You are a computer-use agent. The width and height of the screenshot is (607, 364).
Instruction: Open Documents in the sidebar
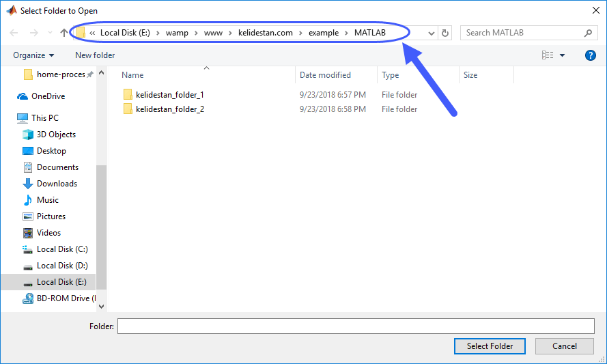[57, 167]
